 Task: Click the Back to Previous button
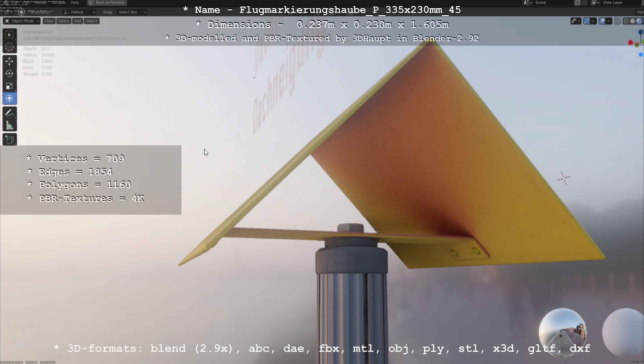click(107, 2)
